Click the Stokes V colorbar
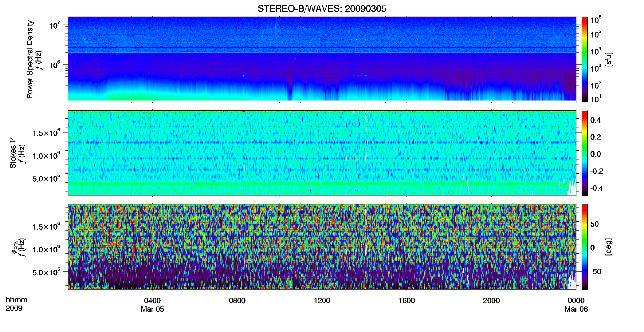644x332 pixels. coord(585,153)
